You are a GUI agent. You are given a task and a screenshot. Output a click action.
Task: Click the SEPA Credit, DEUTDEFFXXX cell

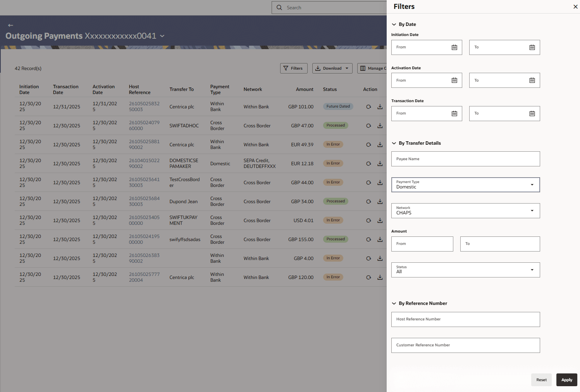click(x=260, y=164)
